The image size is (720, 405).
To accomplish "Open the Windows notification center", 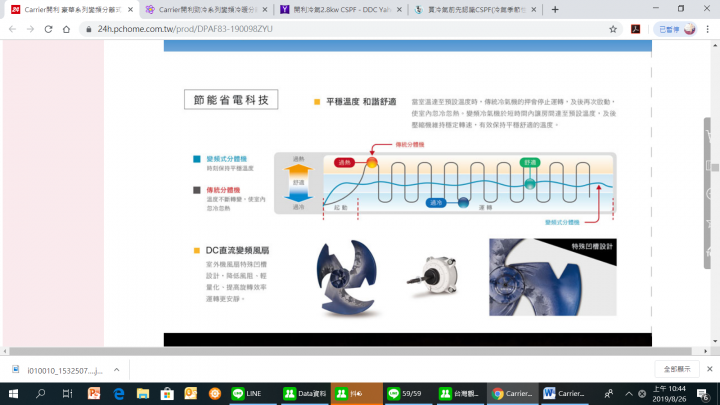I will tap(703, 394).
